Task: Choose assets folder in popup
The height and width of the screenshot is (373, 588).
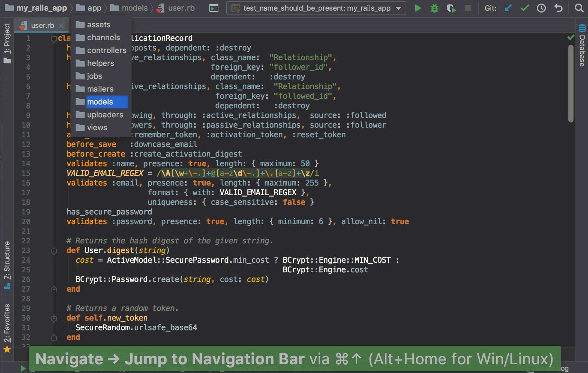Action: point(101,25)
